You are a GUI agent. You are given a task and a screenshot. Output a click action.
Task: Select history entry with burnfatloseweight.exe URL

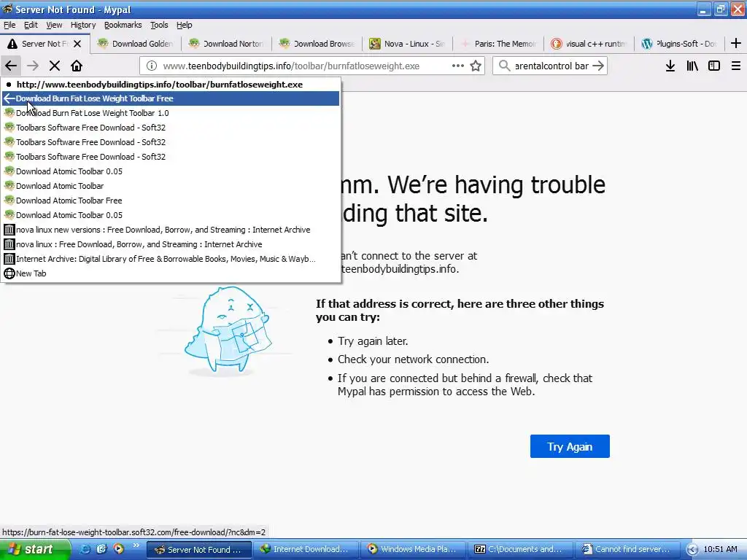[171, 85]
